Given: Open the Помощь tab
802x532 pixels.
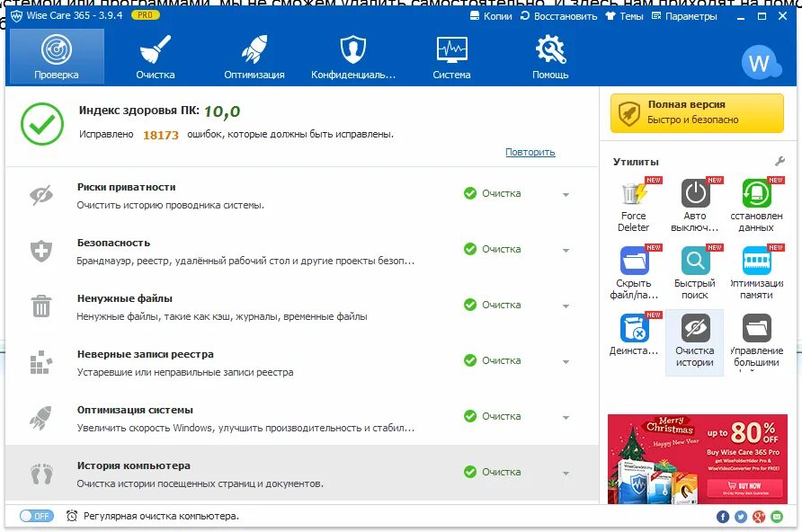Looking at the screenshot, I should 550,57.
